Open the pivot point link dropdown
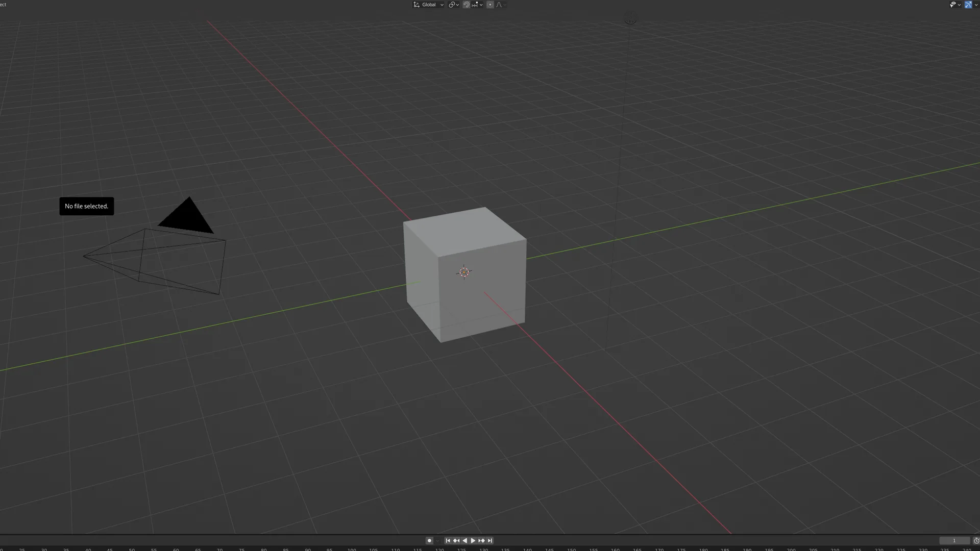Screen dimensions: 980x551 (x=454, y=5)
